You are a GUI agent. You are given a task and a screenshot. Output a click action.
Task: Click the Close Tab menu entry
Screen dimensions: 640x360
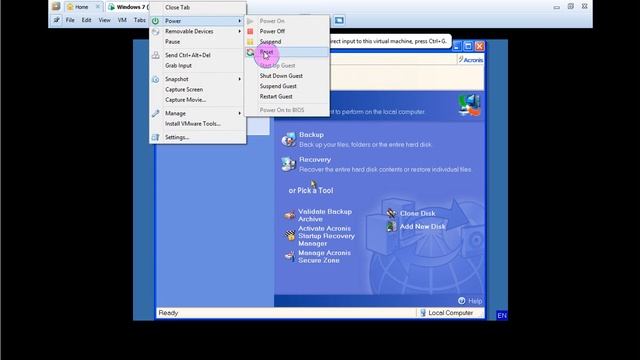click(177, 7)
